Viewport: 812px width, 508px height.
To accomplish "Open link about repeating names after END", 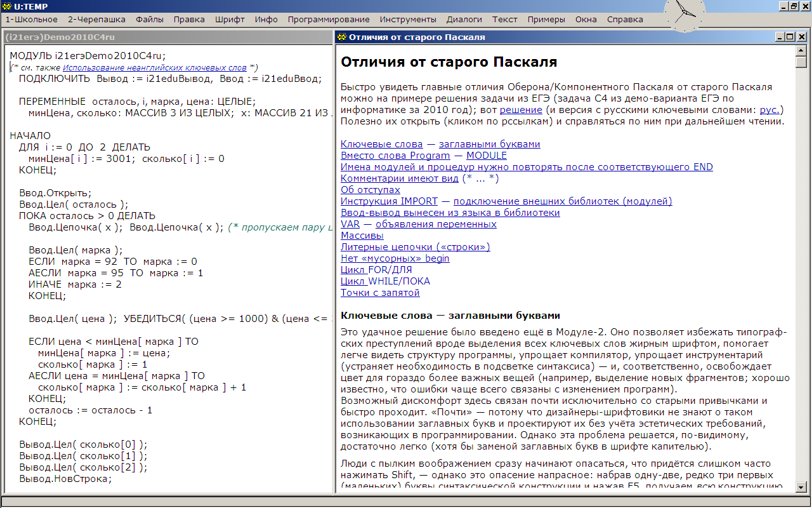I will [527, 167].
